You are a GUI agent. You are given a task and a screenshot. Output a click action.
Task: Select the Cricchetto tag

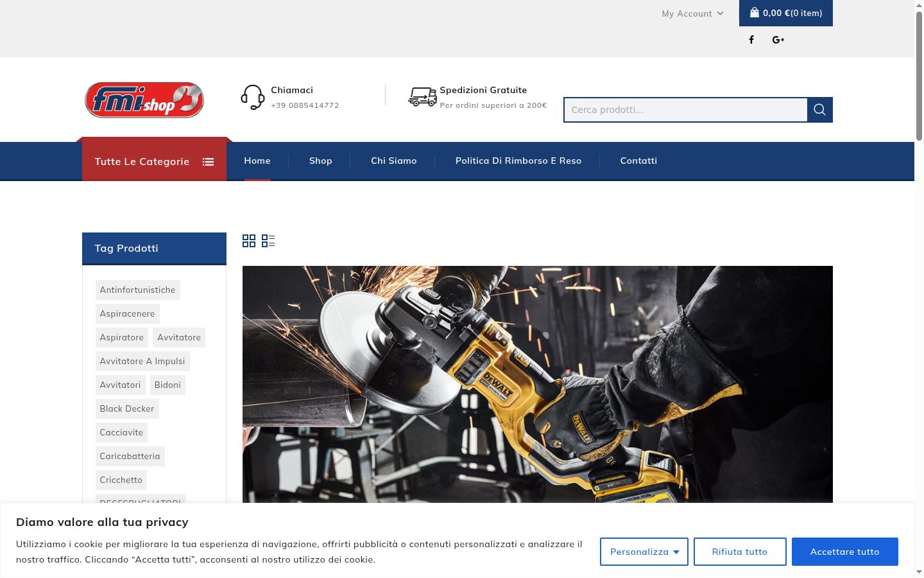pos(121,480)
